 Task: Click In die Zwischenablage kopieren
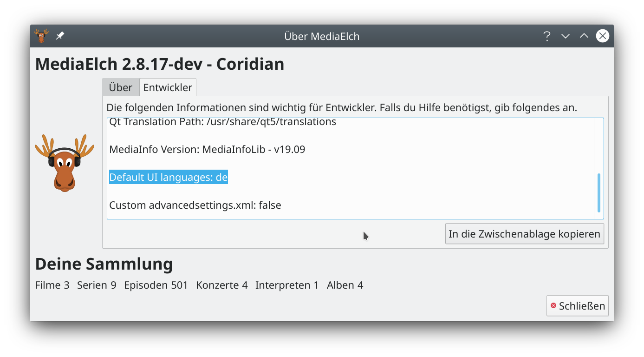tap(524, 233)
